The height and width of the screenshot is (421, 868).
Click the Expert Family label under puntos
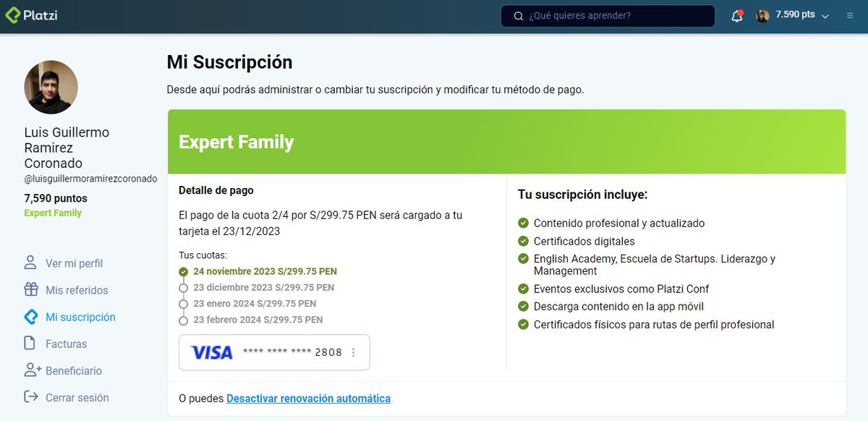point(53,213)
